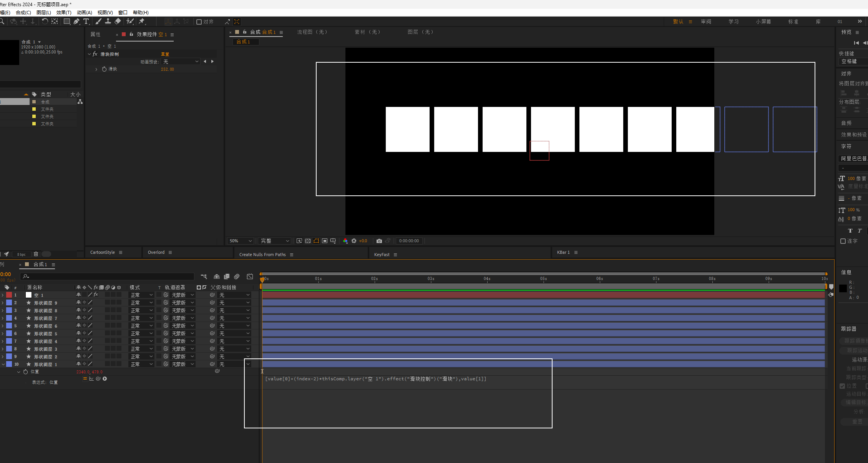Screen dimensions: 868x463
Task: Pick the Eraser tool
Action: pos(118,22)
